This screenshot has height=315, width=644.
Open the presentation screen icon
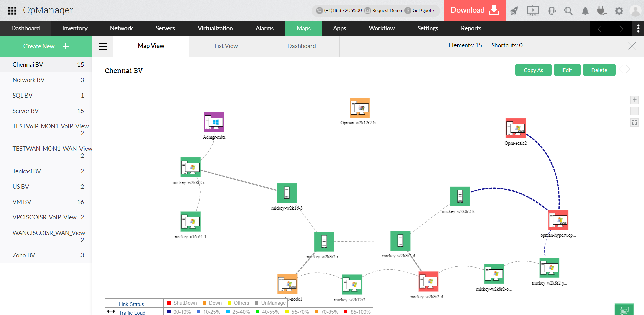533,11
